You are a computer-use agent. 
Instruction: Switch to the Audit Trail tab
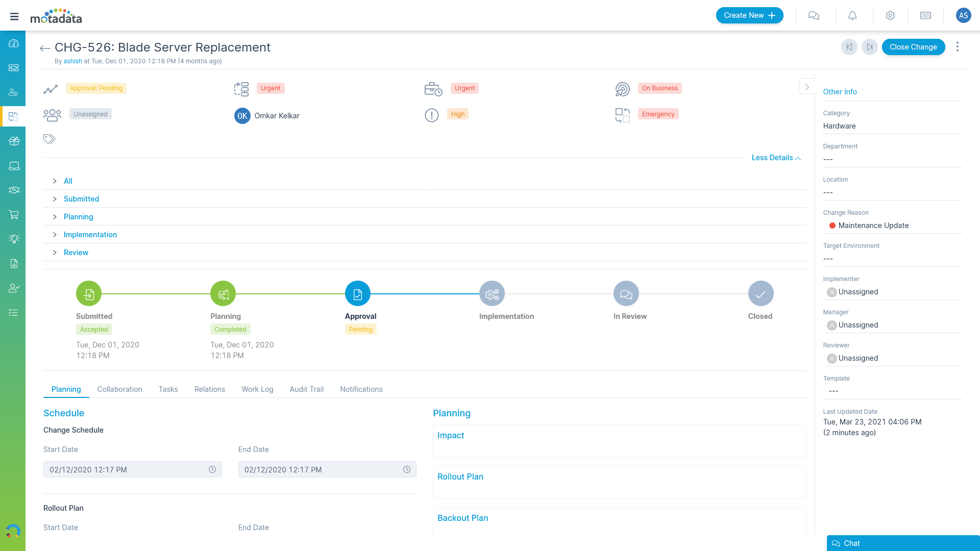pos(306,389)
